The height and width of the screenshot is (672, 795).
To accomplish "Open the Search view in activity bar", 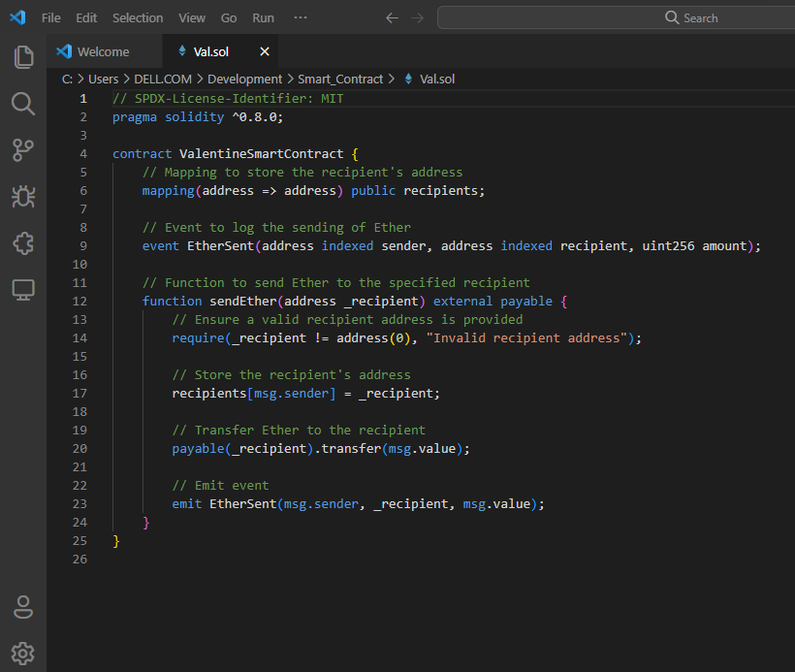I will point(23,104).
